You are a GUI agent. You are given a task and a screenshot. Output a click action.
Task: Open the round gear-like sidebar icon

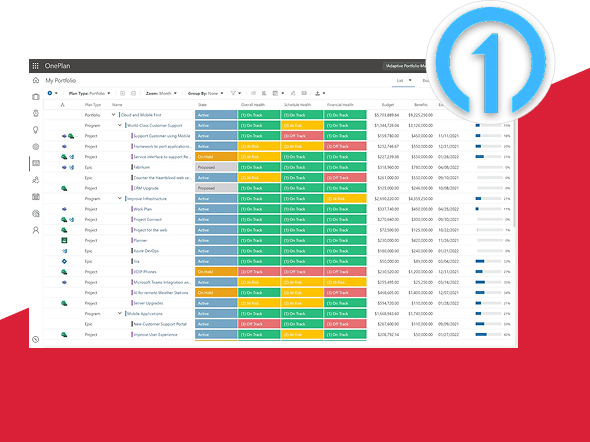(x=36, y=147)
